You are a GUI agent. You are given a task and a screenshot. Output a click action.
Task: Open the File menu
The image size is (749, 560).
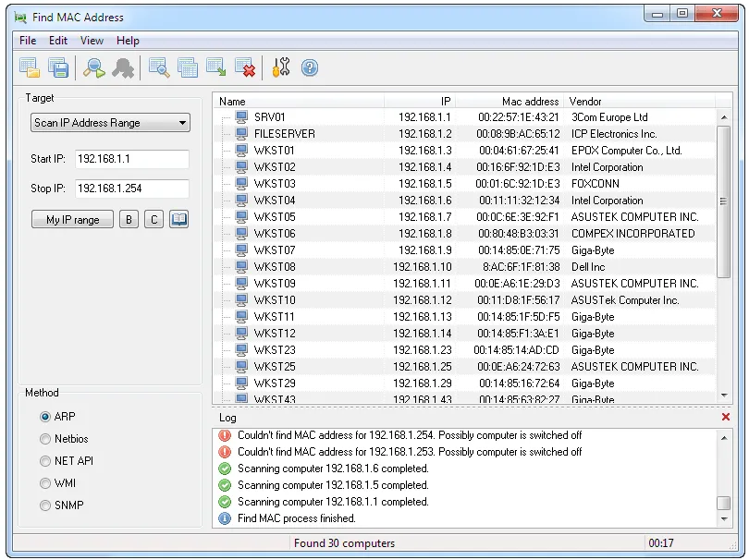click(27, 40)
